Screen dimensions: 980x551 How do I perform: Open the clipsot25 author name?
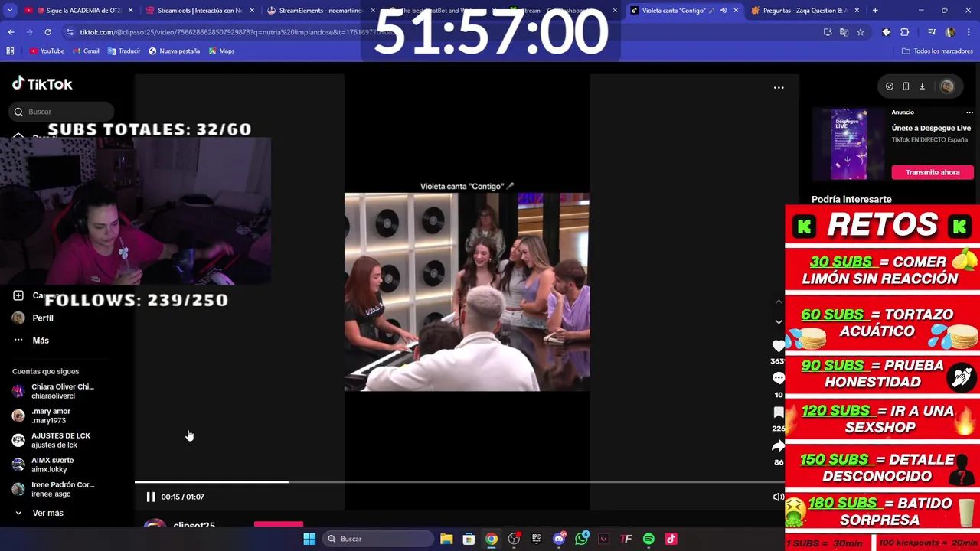pos(194,525)
